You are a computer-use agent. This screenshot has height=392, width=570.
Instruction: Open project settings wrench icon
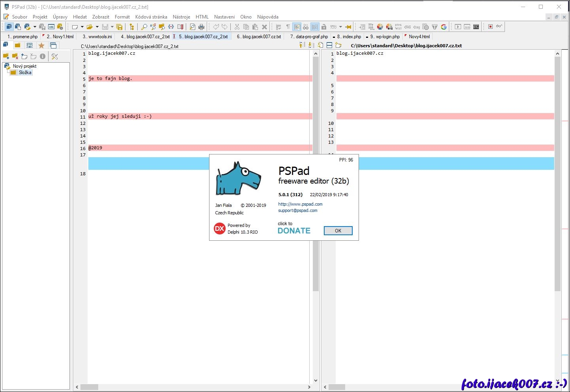[55, 56]
